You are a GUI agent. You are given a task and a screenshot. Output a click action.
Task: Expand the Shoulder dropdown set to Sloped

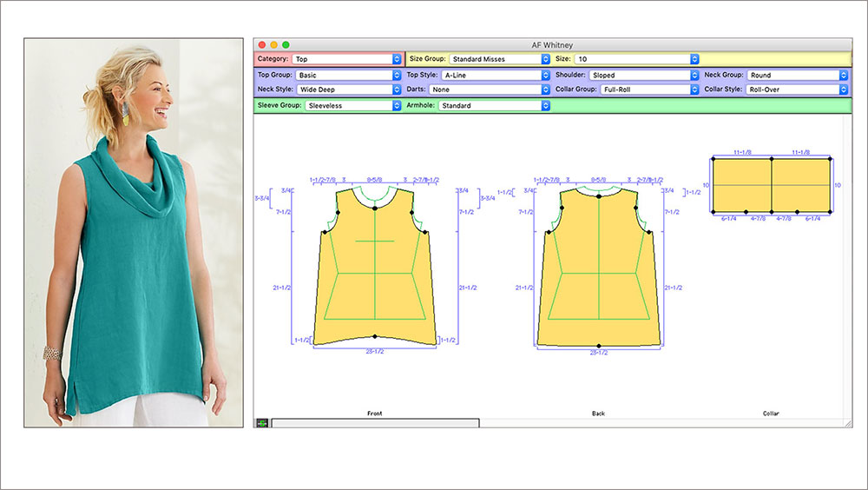coord(644,76)
